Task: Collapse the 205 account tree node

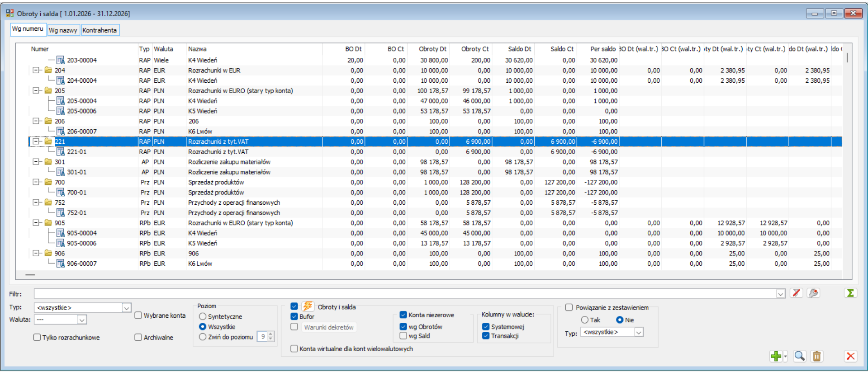Action: 36,90
